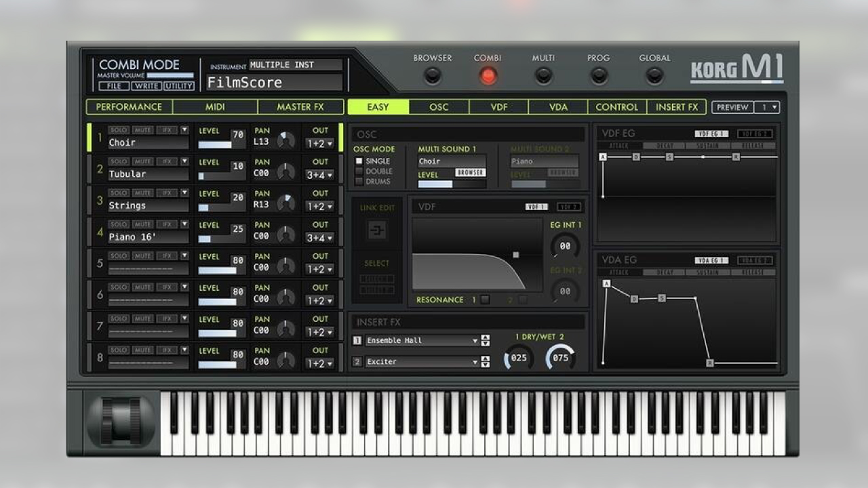Open the OUT dropdown for the Choir track
Viewport: 868px width, 488px height.
tap(320, 143)
